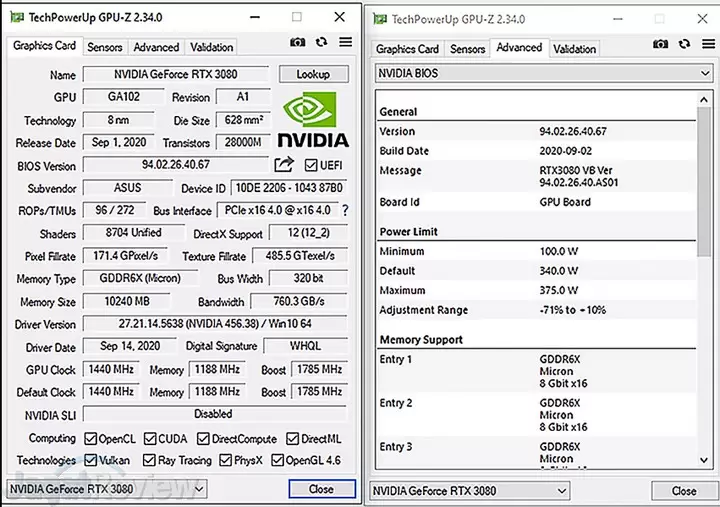Click the Shaders field 8704 Unified
The height and width of the screenshot is (507, 720).
click(x=133, y=233)
